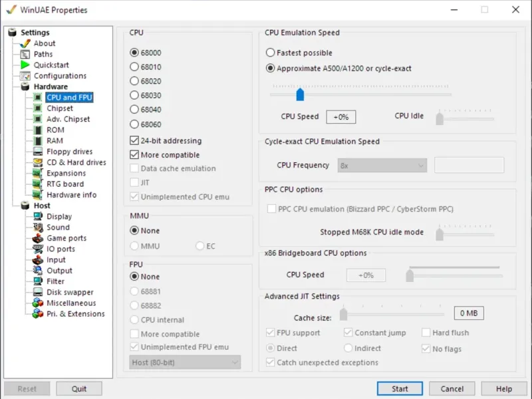
Task: Click the green Quickstart arrow icon
Action: [25, 65]
